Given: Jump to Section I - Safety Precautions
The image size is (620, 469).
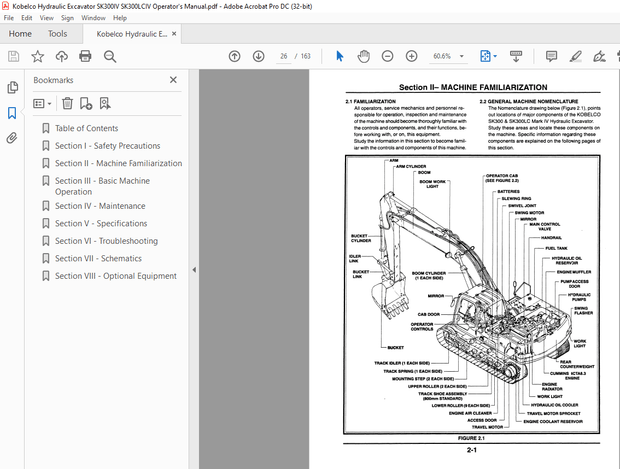Looking at the screenshot, I should point(107,146).
